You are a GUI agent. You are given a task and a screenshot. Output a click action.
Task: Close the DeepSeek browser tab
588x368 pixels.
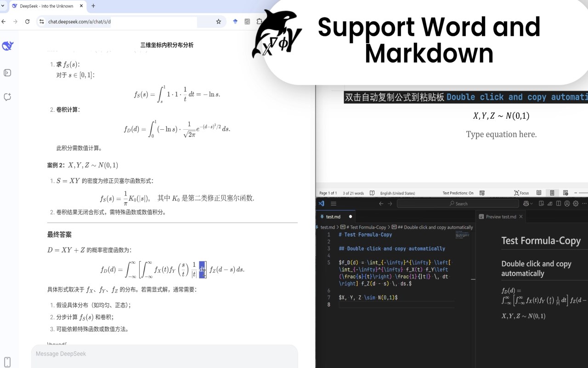pos(82,6)
